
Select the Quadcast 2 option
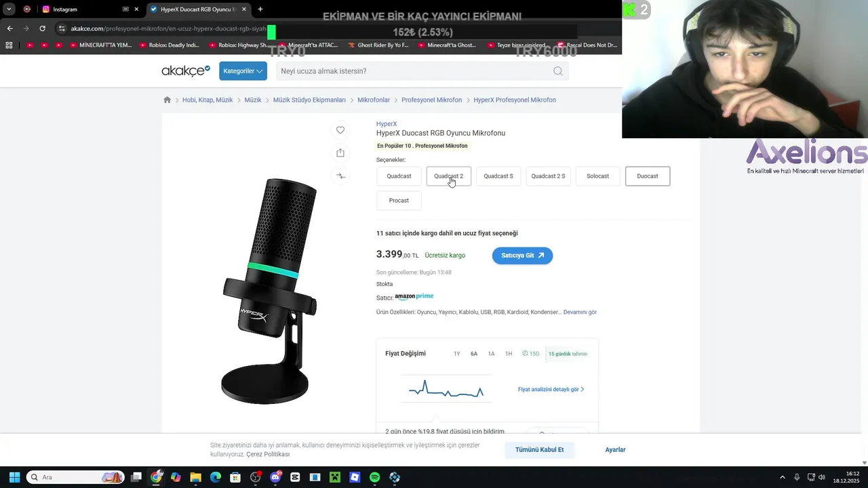pos(448,176)
